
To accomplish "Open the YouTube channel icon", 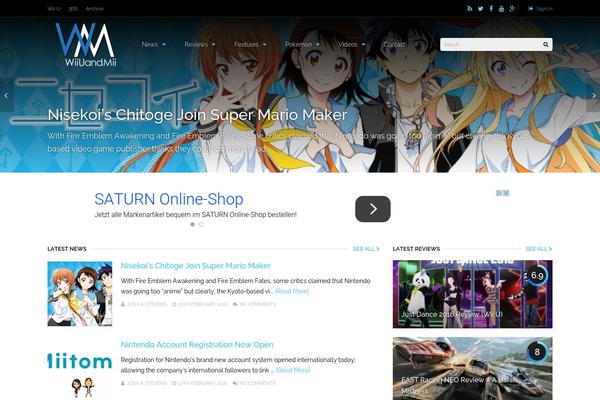I will click(x=501, y=8).
